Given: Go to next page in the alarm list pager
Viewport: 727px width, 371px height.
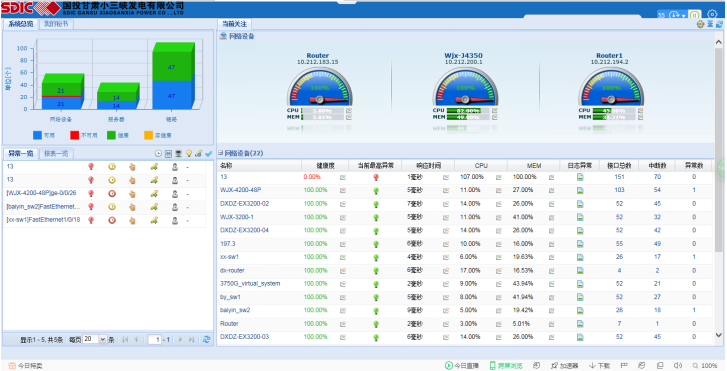Looking at the screenshot, I should pyautogui.click(x=181, y=340).
